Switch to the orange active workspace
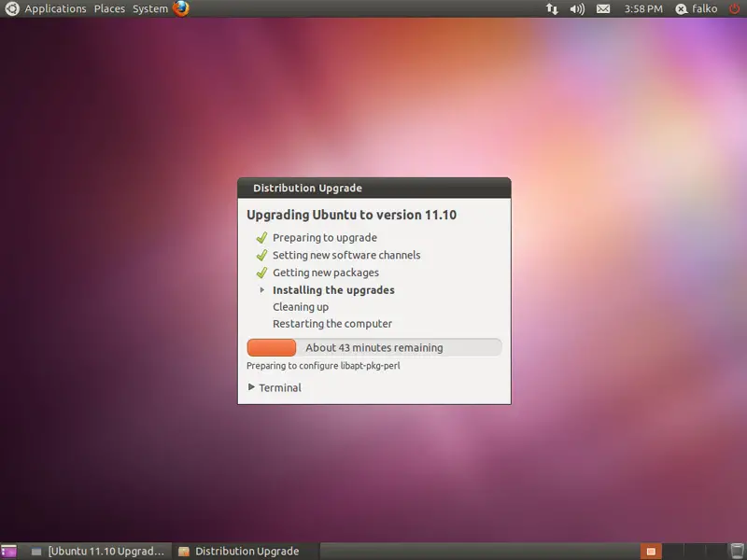747x560 pixels. pos(651,552)
